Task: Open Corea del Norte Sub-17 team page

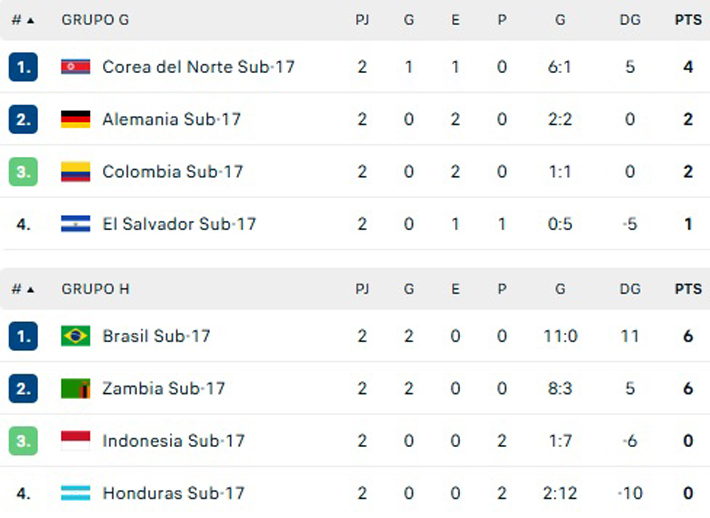Action: 198,67
